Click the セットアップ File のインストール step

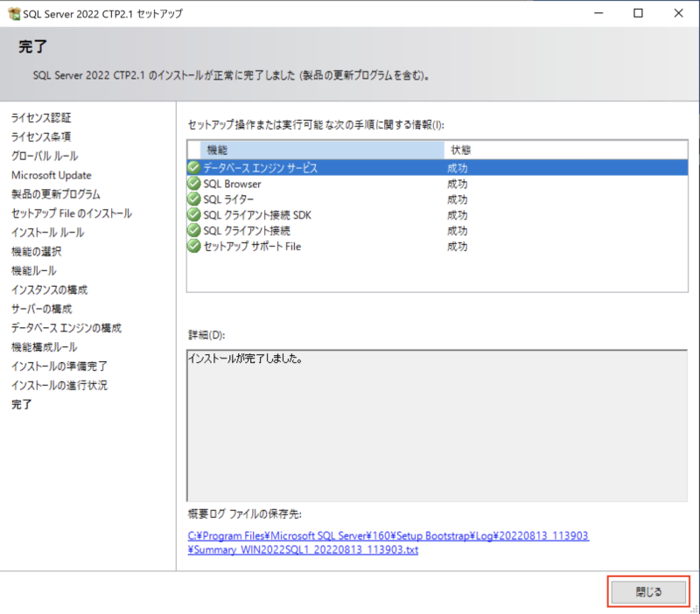pos(72,213)
